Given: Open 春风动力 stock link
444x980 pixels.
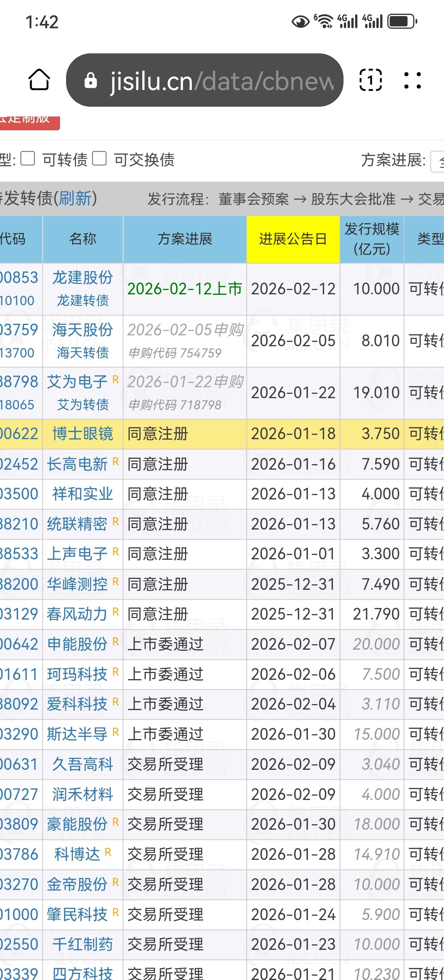Looking at the screenshot, I should [x=77, y=614].
